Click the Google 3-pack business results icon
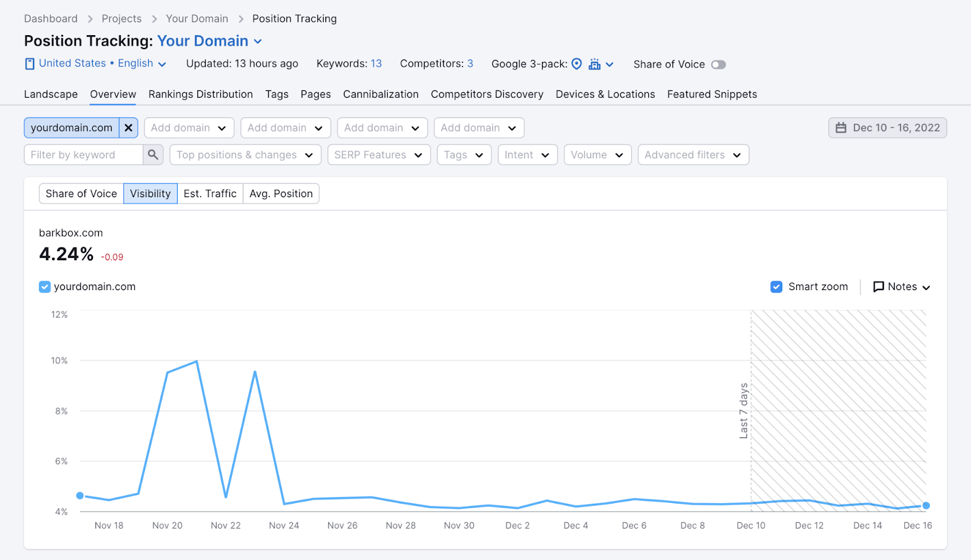This screenshot has width=971, height=560. point(594,64)
